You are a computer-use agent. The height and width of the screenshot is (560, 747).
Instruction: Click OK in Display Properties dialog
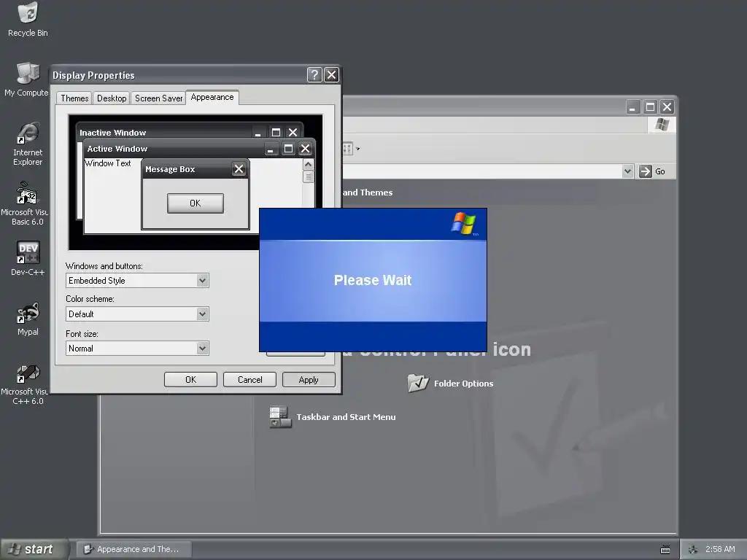[x=190, y=379]
